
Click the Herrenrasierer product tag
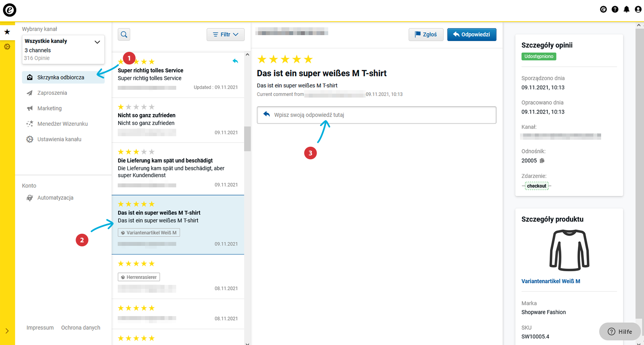point(139,277)
